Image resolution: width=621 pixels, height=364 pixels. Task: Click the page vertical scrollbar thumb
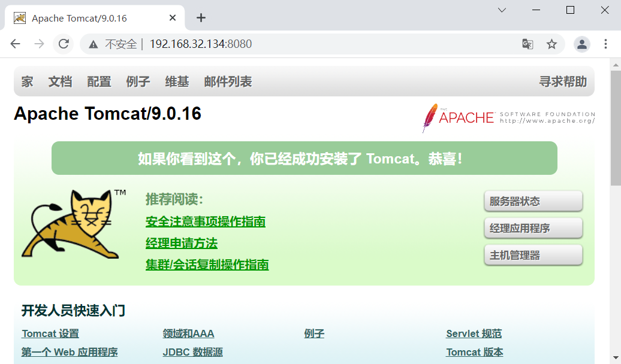616,128
